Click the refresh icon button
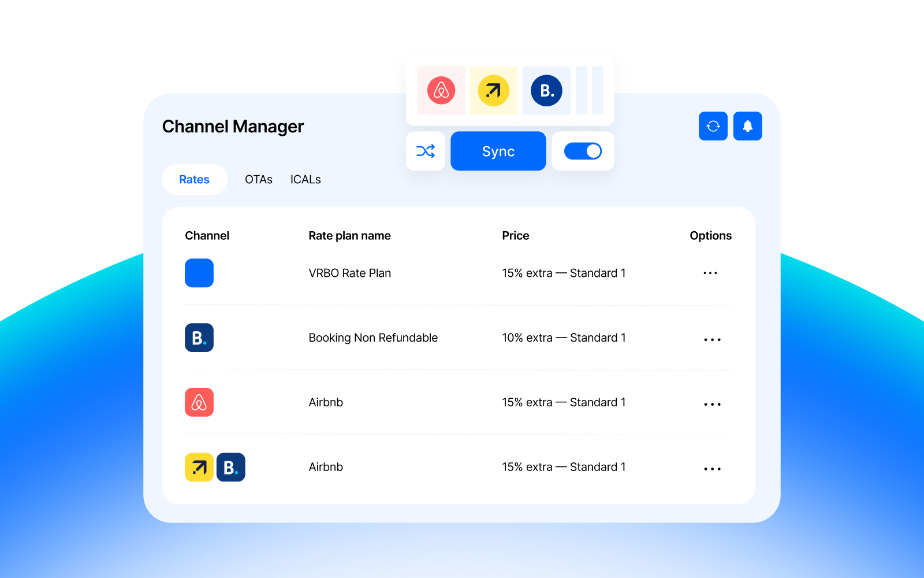Image resolution: width=924 pixels, height=578 pixels. click(x=713, y=126)
